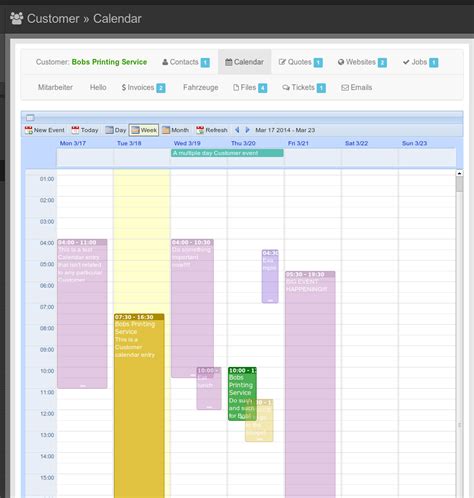Open the multiple day Customer event
The width and height of the screenshot is (474, 498).
tap(227, 153)
